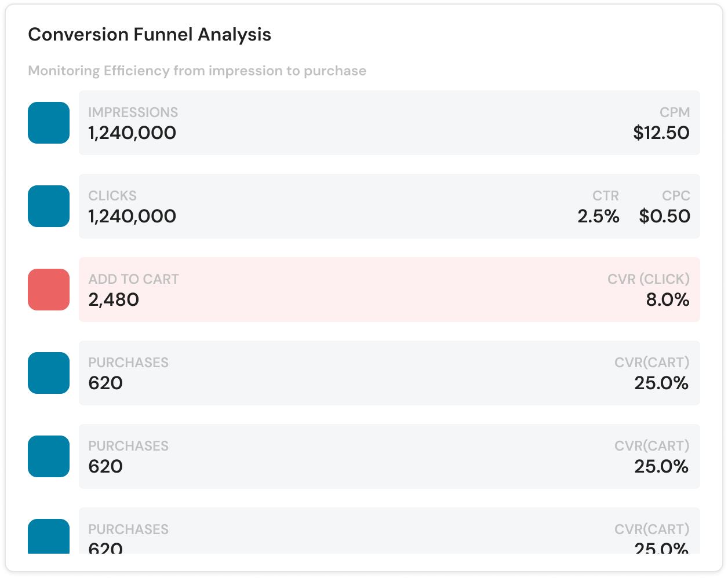Viewport: 728px width, 578px height.
Task: Click the Conversion Funnel Analysis title
Action: pyautogui.click(x=150, y=35)
